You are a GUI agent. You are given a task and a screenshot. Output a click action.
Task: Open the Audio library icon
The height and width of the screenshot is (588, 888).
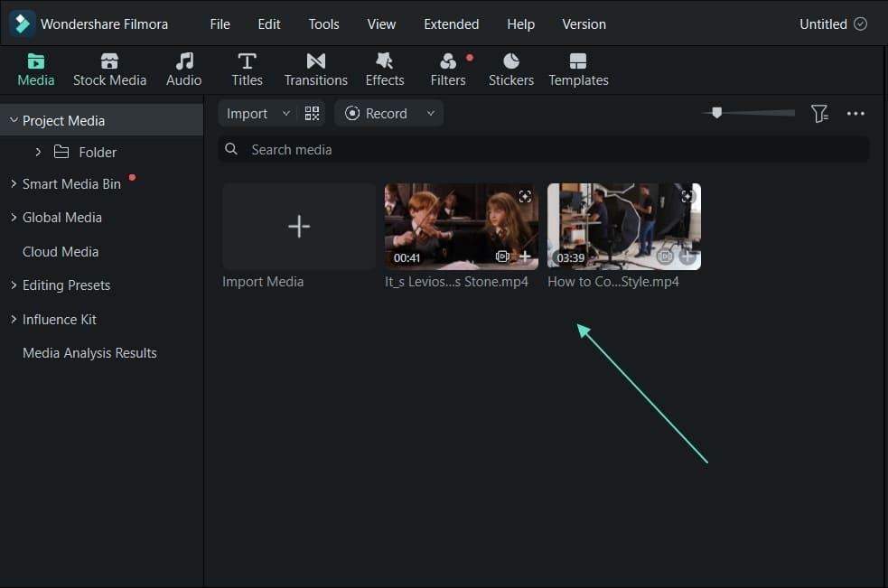(184, 61)
